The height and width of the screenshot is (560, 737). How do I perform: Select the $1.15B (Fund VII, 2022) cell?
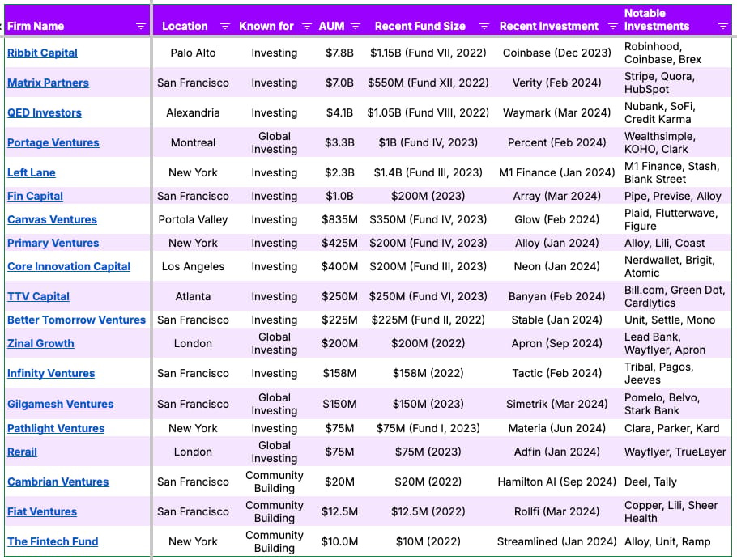click(x=428, y=53)
